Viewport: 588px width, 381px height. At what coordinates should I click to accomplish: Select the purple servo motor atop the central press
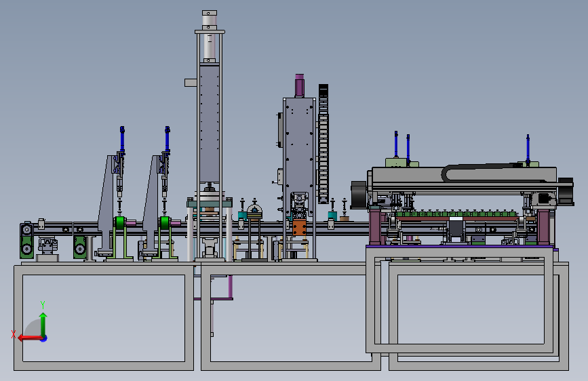pyautogui.click(x=299, y=85)
